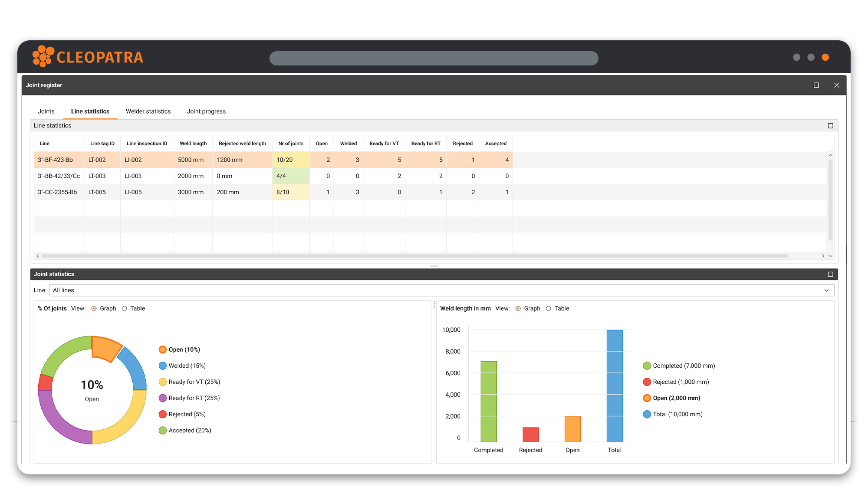Click the orange dot in title bar

(825, 57)
